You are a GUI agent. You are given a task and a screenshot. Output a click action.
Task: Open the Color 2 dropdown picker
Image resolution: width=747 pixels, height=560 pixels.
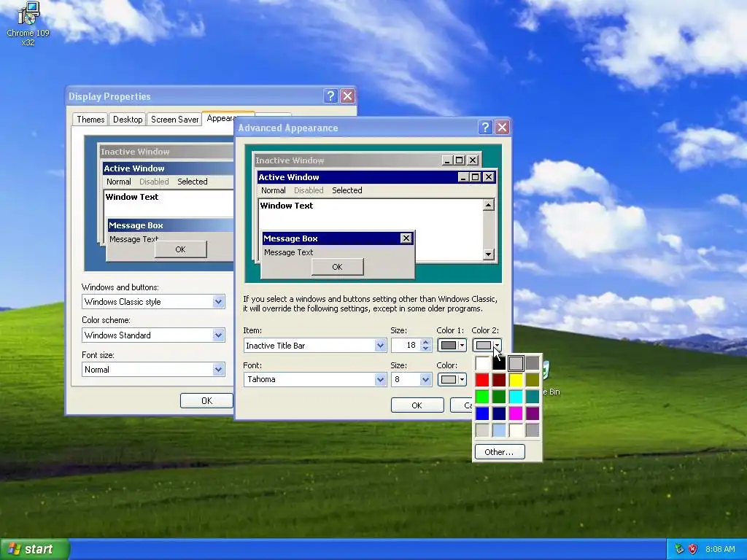pos(487,345)
